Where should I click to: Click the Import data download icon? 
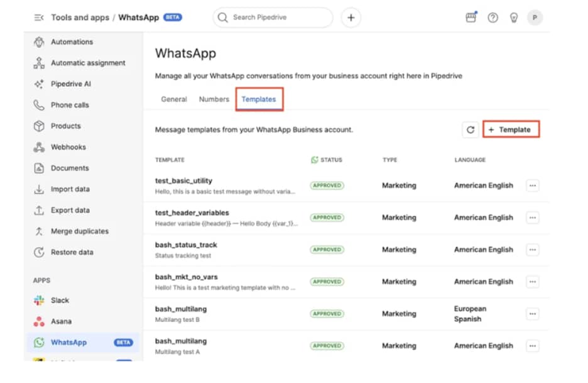[39, 189]
